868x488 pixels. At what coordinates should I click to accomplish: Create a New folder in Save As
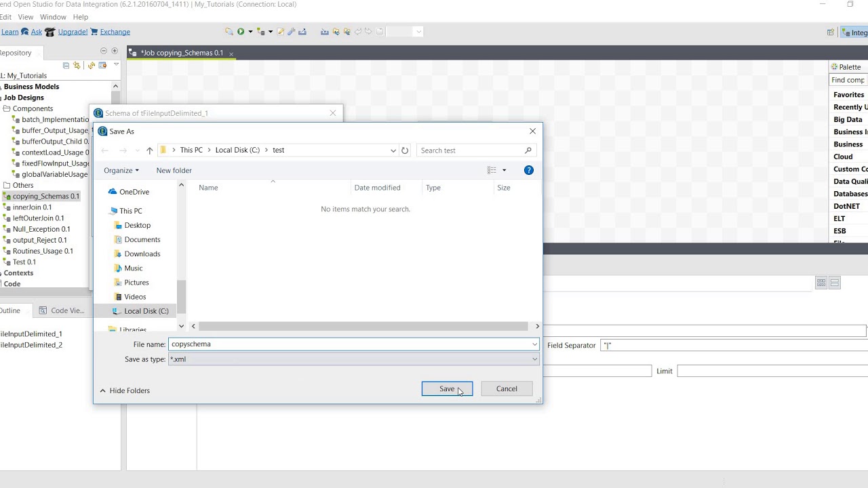(x=174, y=170)
